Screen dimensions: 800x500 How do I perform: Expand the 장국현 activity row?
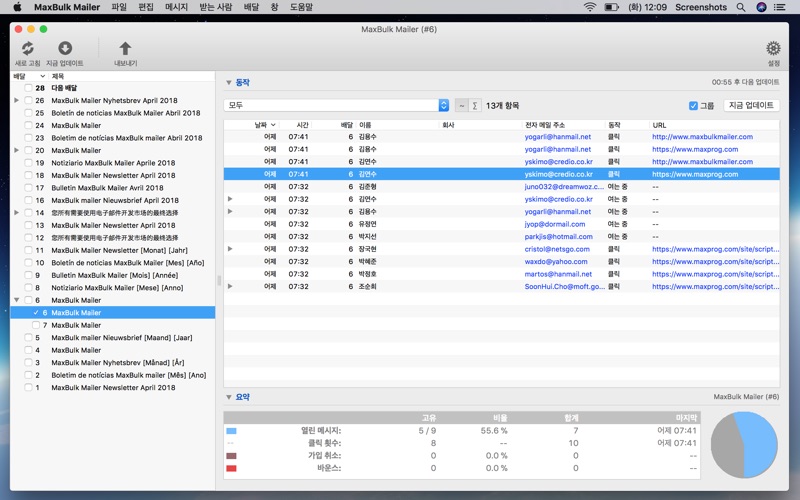(x=230, y=249)
